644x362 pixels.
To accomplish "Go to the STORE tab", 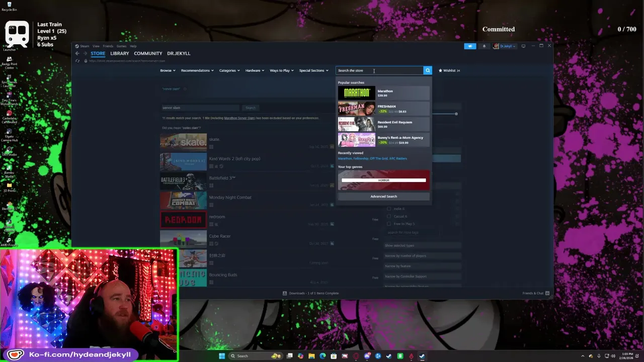I will click(x=98, y=53).
